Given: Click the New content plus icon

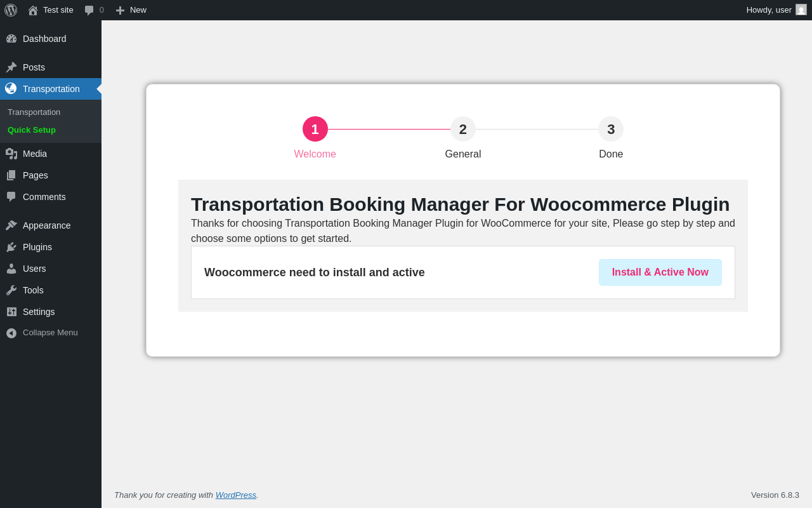Looking at the screenshot, I should [120, 10].
